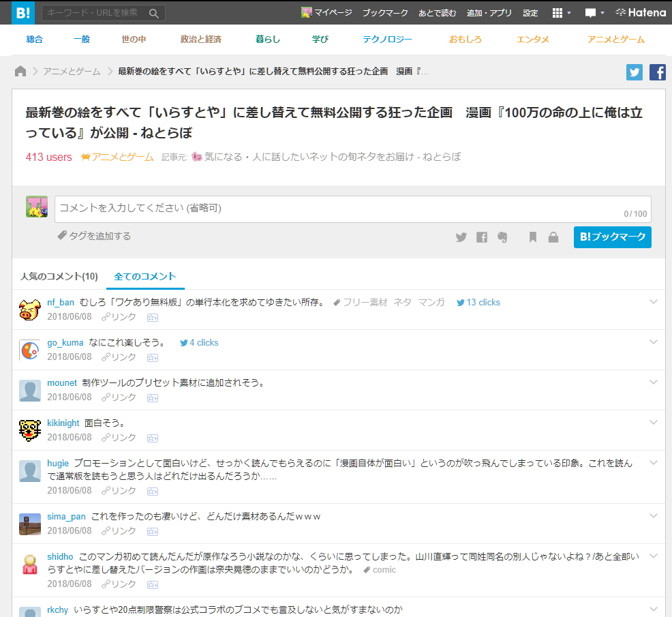This screenshot has height=617, width=672.
Task: Click nf_ban pig avatar
Action: 30,310
